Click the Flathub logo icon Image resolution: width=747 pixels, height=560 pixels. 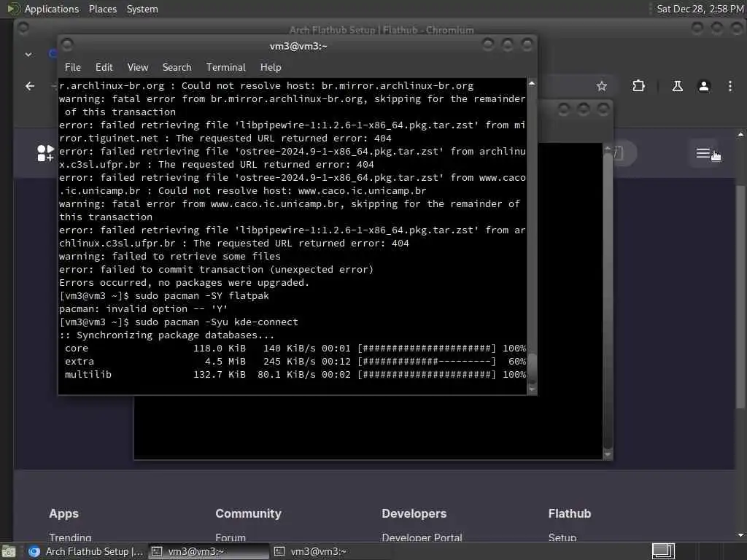(45, 153)
